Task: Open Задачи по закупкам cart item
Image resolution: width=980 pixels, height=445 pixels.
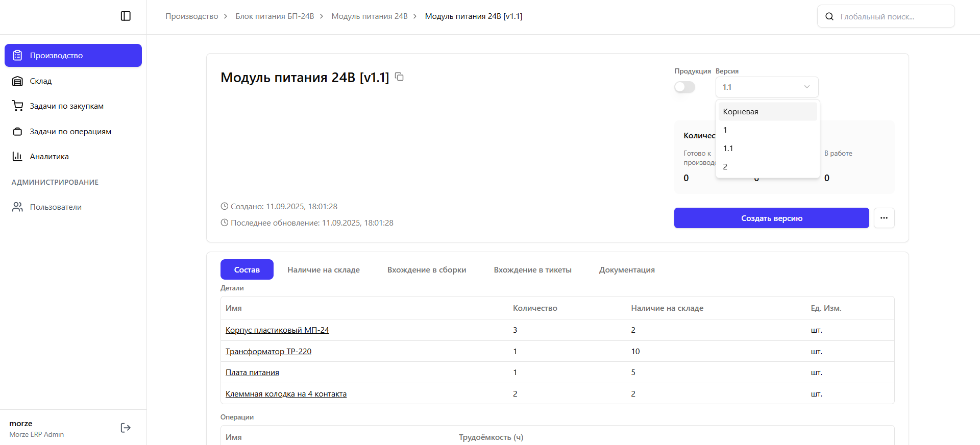Action: [x=66, y=106]
